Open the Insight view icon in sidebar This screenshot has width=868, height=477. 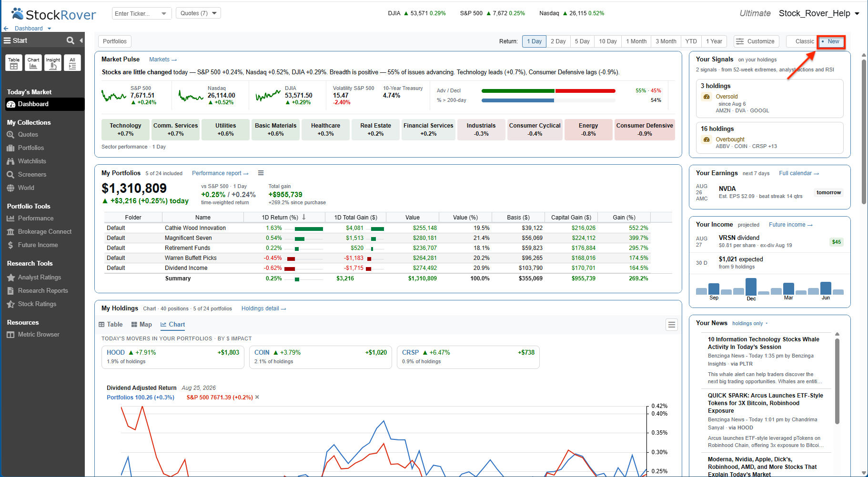point(53,63)
